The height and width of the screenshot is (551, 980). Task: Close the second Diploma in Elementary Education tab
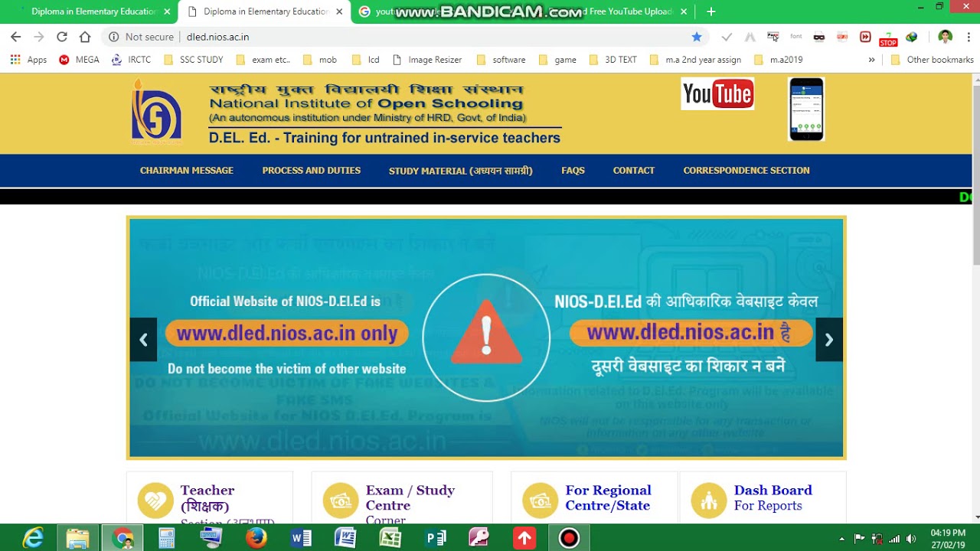339,11
